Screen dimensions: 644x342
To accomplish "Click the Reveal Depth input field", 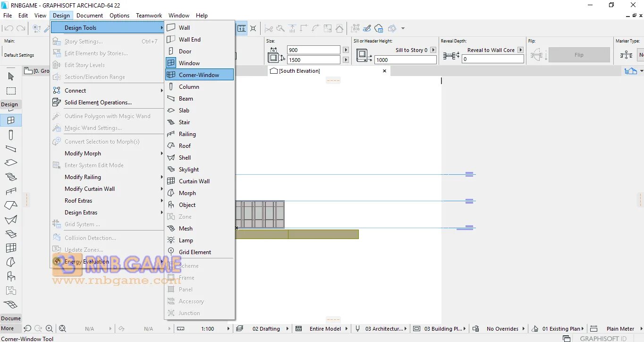I will pos(493,59).
